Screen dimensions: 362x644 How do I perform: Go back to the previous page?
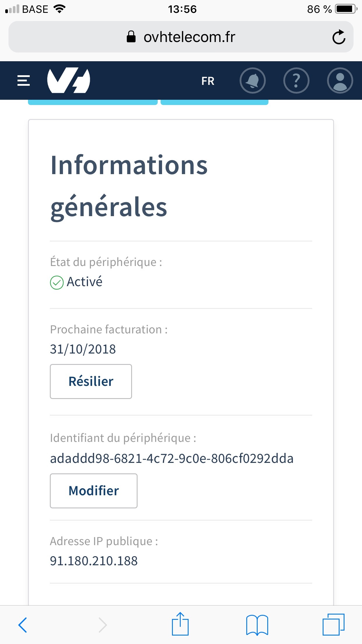(x=23, y=625)
